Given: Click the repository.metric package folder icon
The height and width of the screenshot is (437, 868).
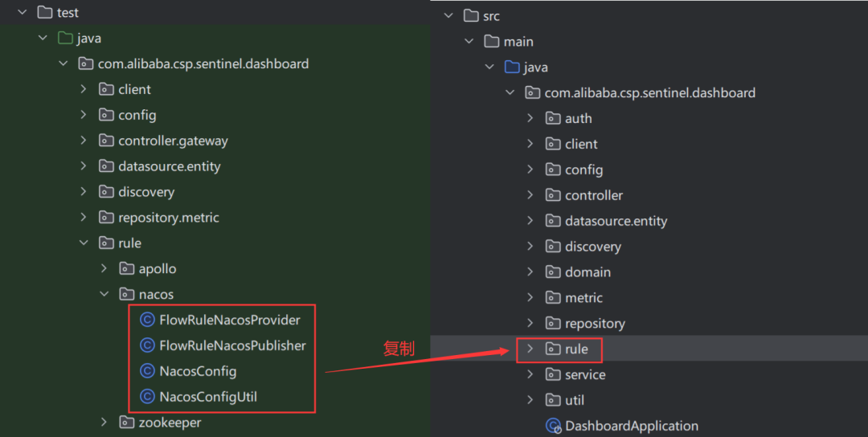Looking at the screenshot, I should pyautogui.click(x=106, y=218).
